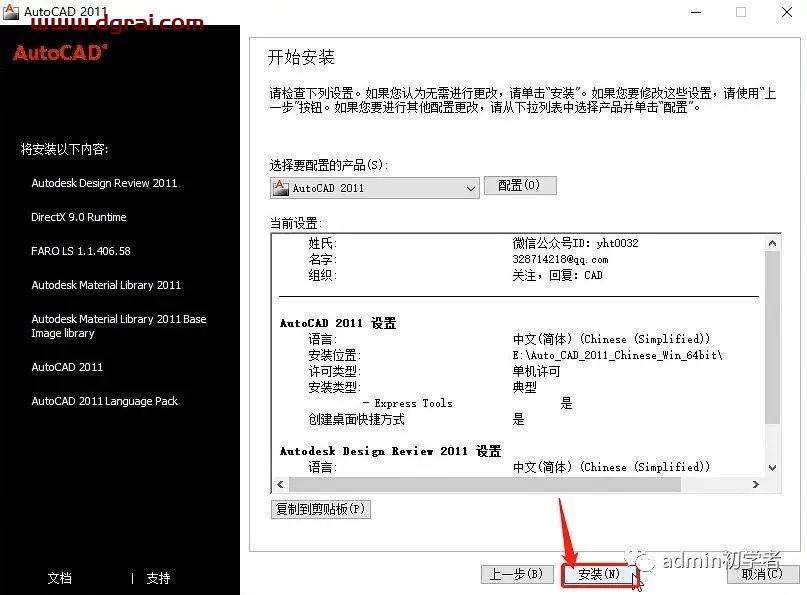Click the '典型' install type value

point(524,387)
